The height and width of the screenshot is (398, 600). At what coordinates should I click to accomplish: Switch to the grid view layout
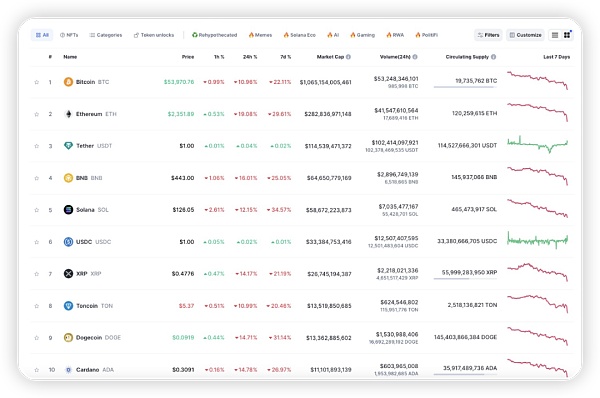[567, 35]
